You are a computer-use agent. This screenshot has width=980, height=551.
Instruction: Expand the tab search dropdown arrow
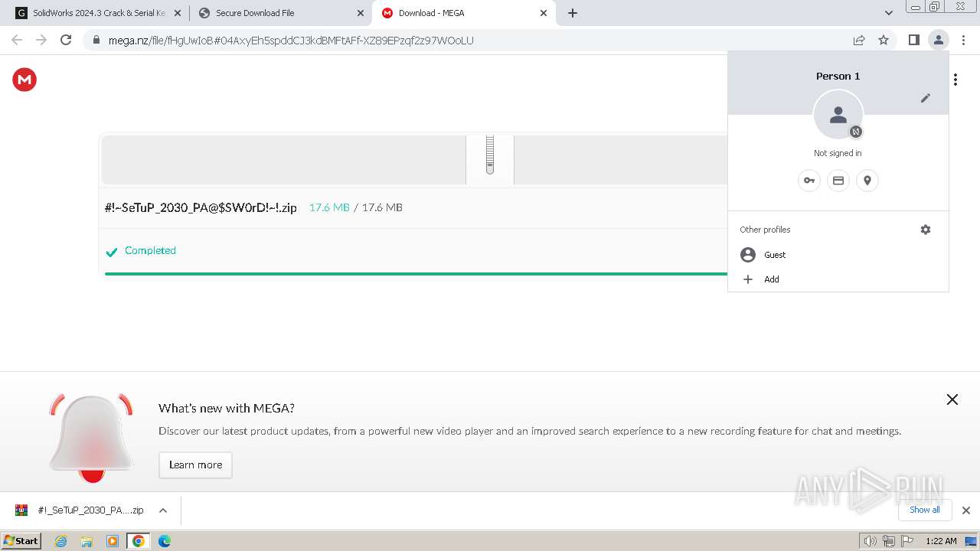point(889,13)
